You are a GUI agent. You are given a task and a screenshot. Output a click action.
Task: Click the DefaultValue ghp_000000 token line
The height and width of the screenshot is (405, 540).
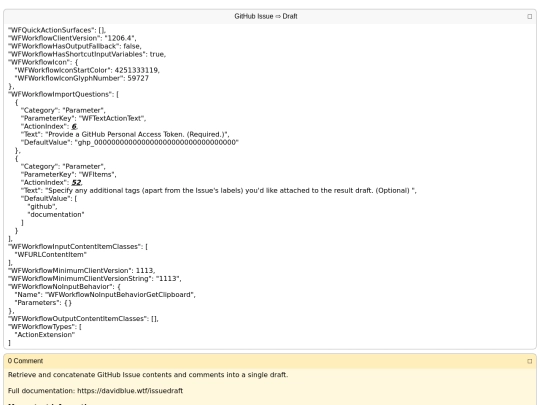130,142
